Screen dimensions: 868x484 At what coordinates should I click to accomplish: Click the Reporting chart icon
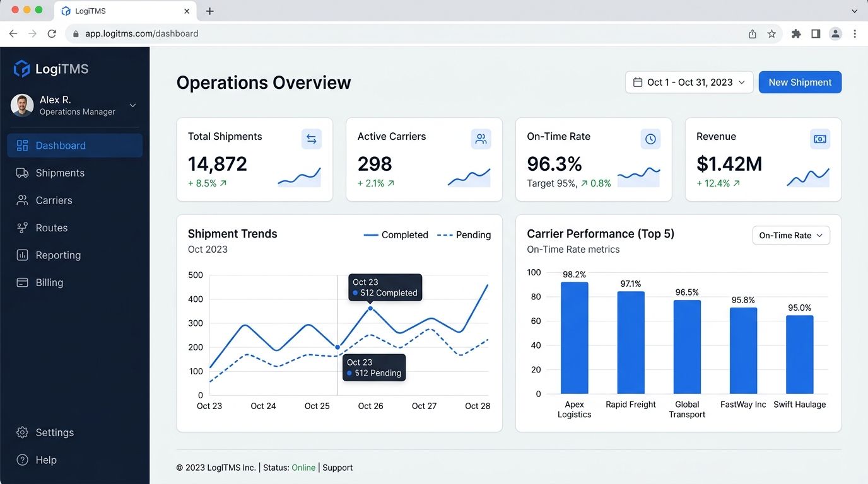pyautogui.click(x=22, y=255)
